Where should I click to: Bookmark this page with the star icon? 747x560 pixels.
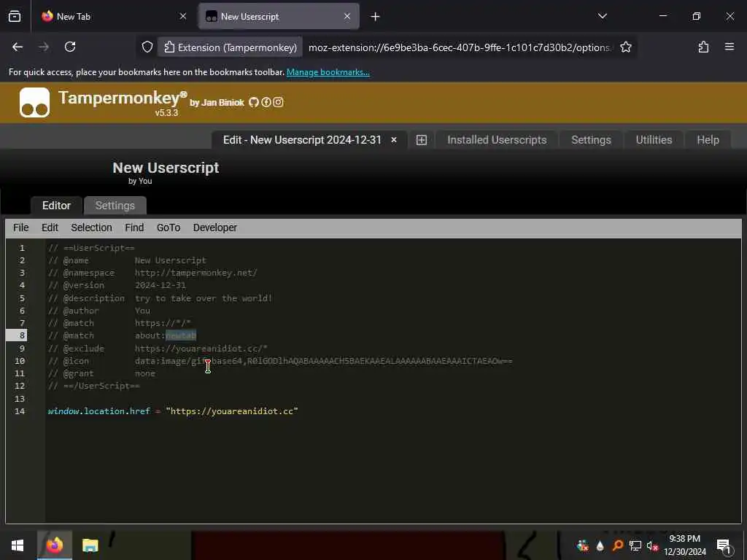point(626,47)
